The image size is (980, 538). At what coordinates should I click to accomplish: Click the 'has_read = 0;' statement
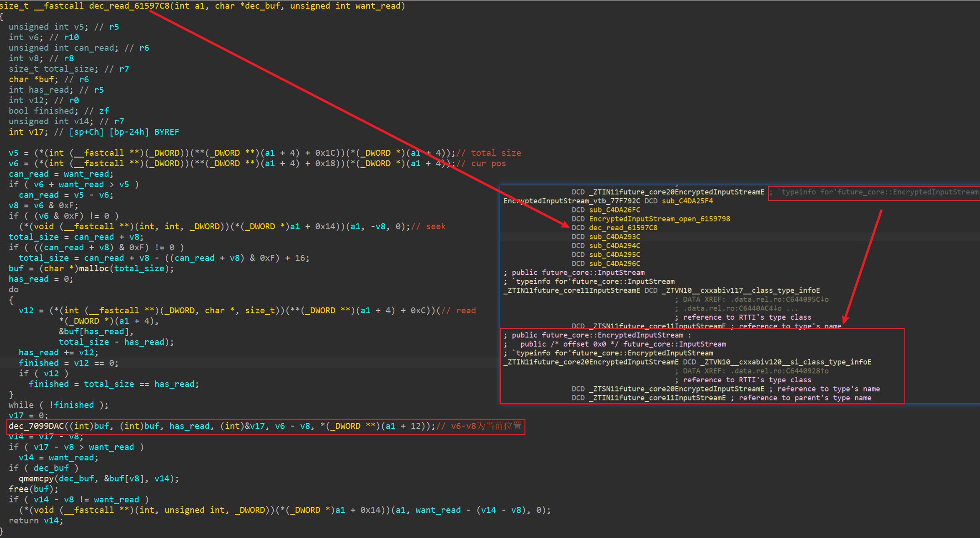pos(41,279)
